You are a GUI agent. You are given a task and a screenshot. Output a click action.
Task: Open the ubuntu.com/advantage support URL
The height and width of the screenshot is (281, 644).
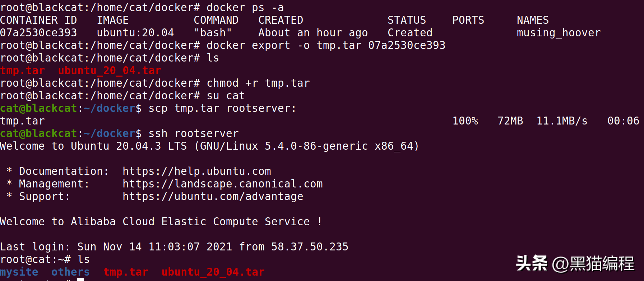[213, 196]
